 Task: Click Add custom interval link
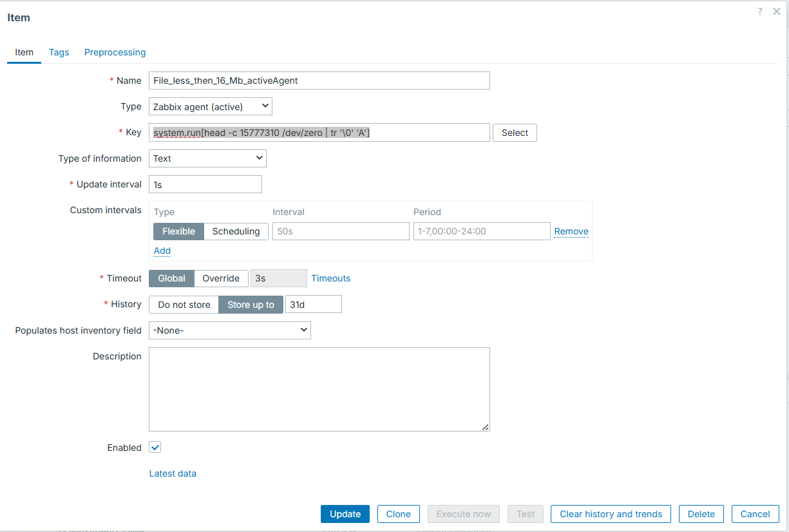pyautogui.click(x=162, y=251)
